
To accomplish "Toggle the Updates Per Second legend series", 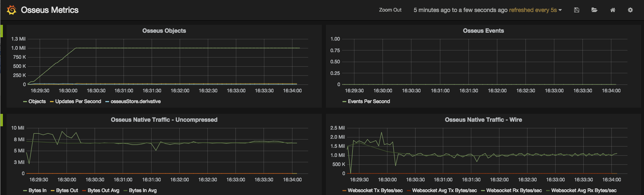I will coord(78,101).
